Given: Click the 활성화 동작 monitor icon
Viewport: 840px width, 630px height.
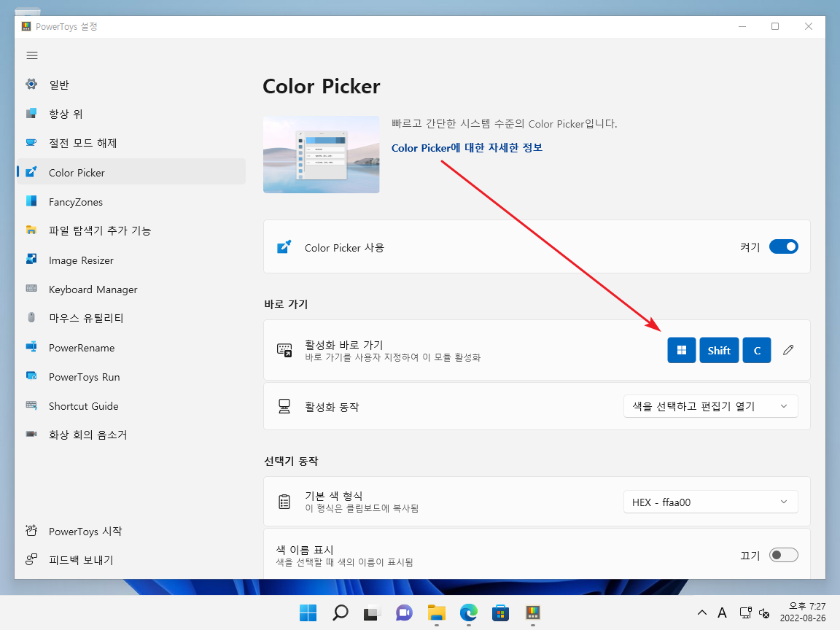Looking at the screenshot, I should click(284, 406).
